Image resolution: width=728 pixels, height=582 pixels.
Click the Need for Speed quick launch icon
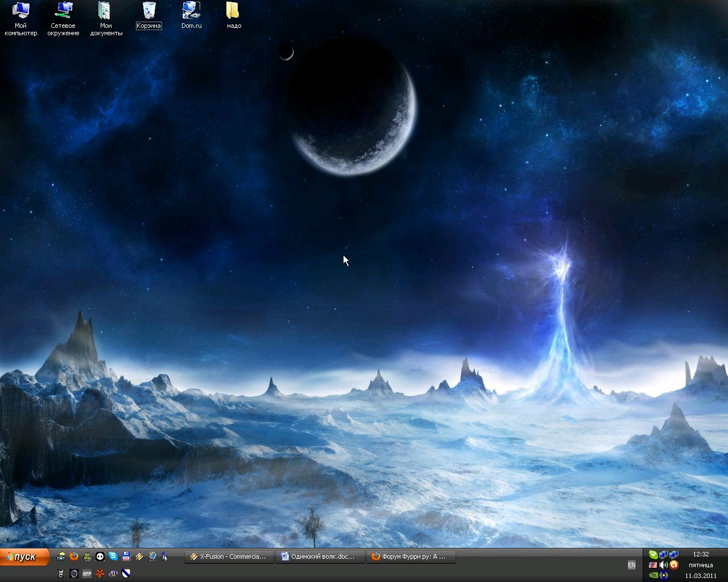click(x=87, y=573)
